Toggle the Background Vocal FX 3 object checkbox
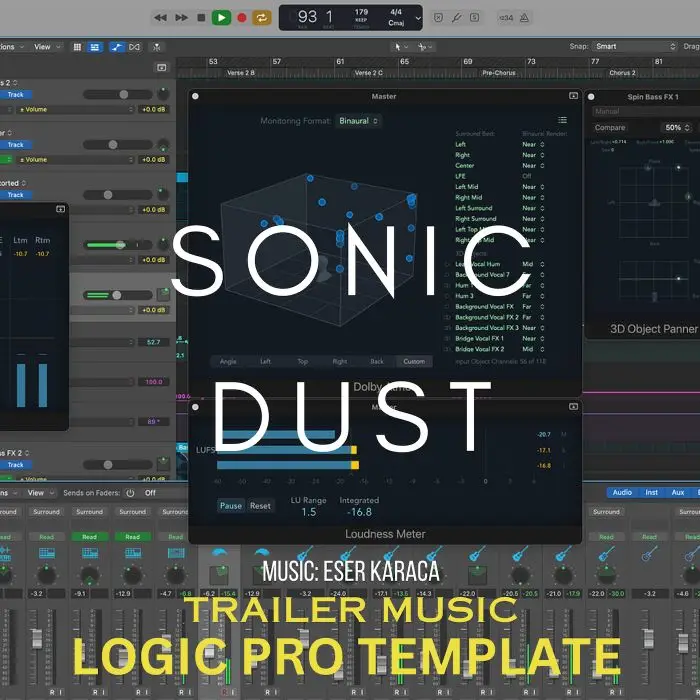700x700 pixels. [448, 328]
